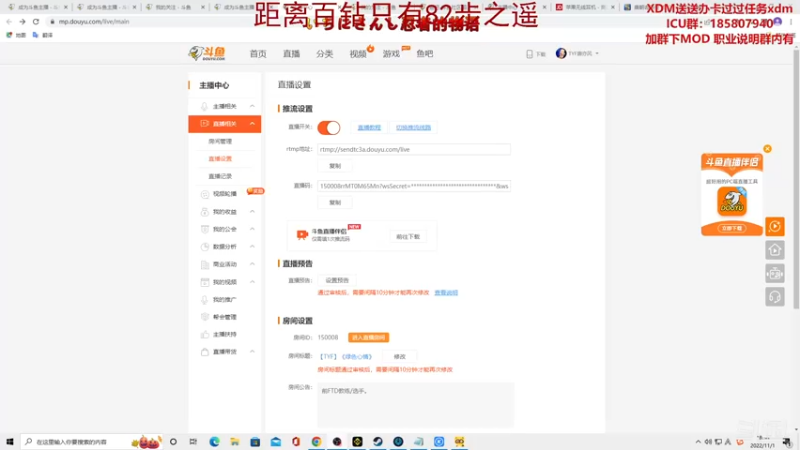
Task: Open 视频 in top navigation
Action: pos(358,54)
